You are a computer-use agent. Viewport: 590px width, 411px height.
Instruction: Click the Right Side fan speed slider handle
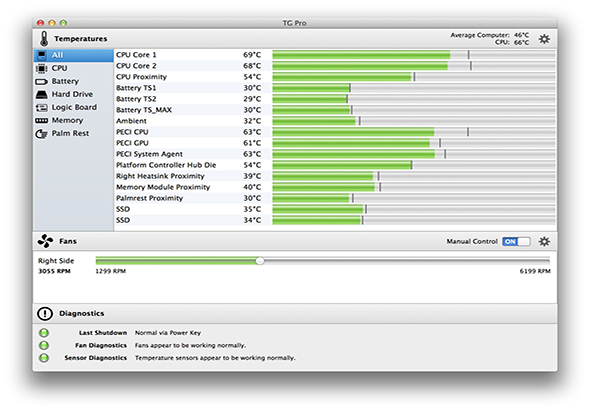260,261
